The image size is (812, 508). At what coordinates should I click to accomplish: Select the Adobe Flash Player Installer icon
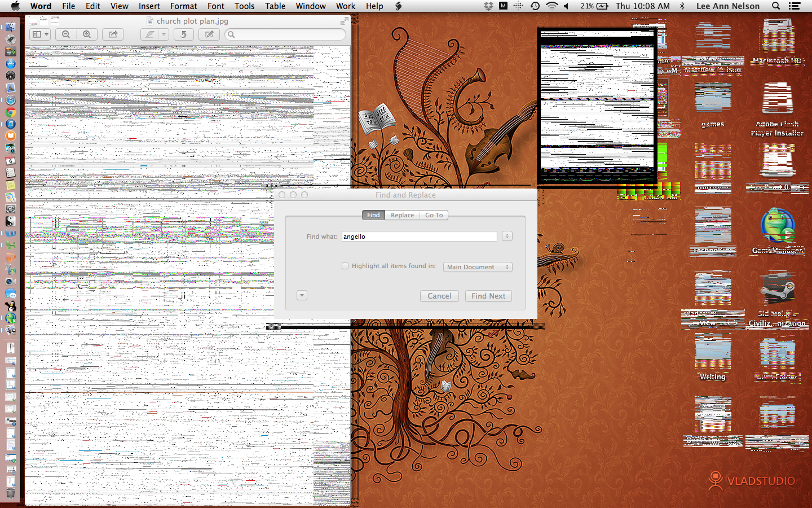click(x=777, y=110)
